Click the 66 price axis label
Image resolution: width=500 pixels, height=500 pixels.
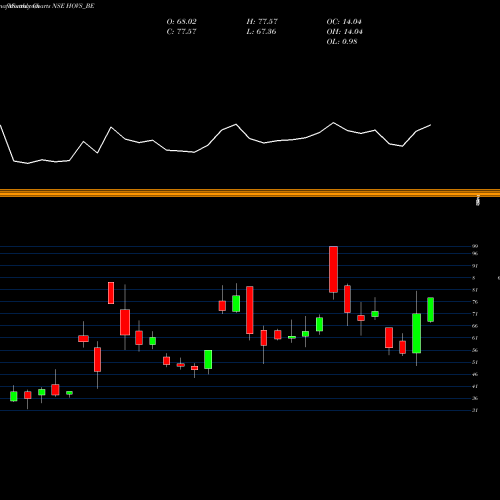tap(475, 326)
